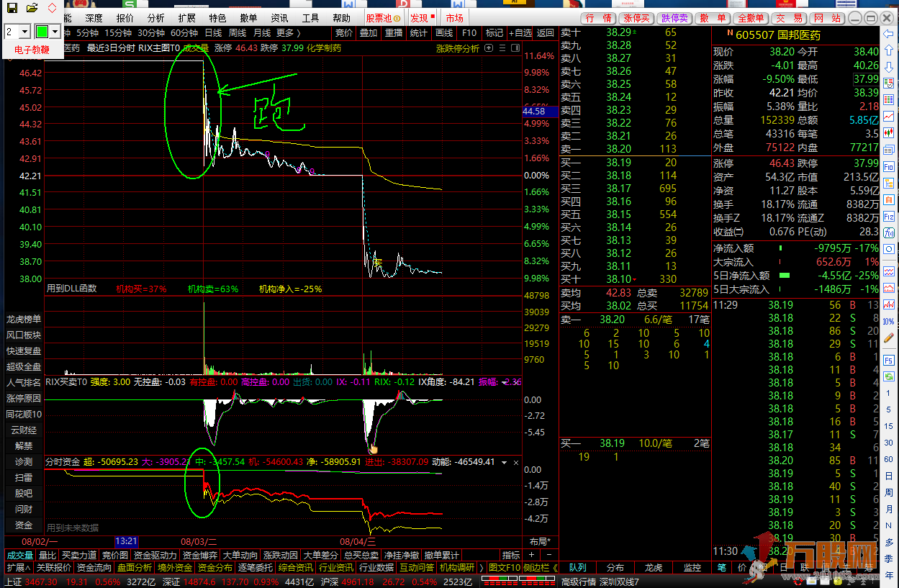Open the 扩展 menu
This screenshot has width=899, height=588.
pos(186,18)
